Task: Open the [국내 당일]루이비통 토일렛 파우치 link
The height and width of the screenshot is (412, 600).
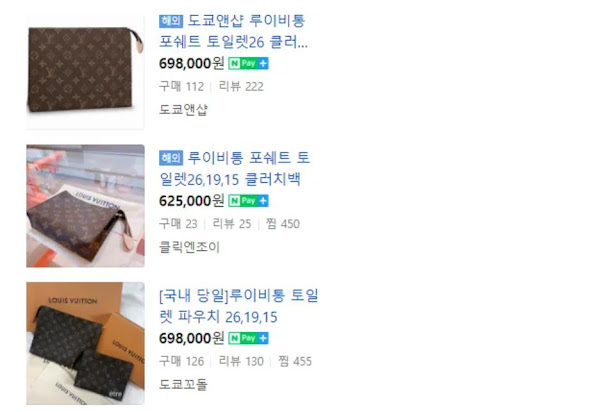Action: [239, 306]
